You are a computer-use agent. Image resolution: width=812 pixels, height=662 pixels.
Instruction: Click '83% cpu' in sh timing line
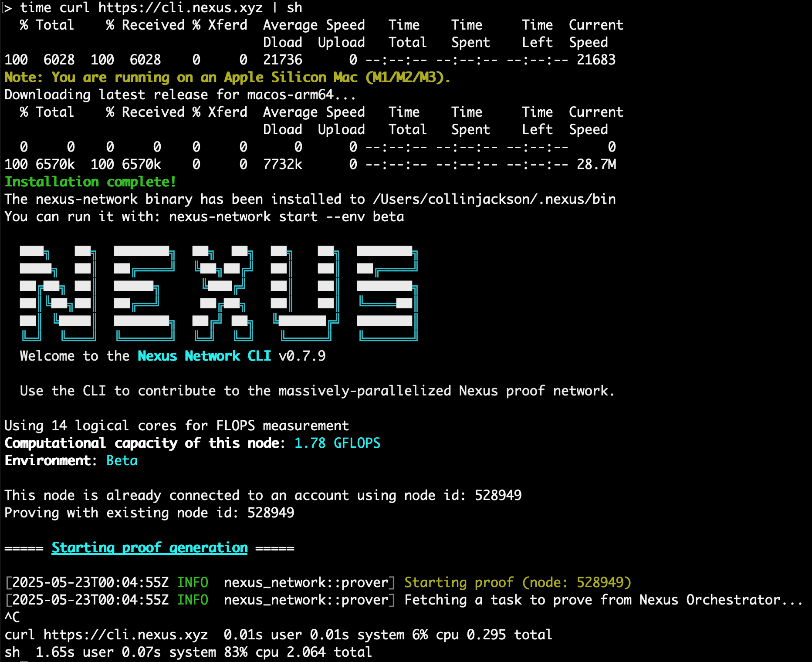point(251,652)
